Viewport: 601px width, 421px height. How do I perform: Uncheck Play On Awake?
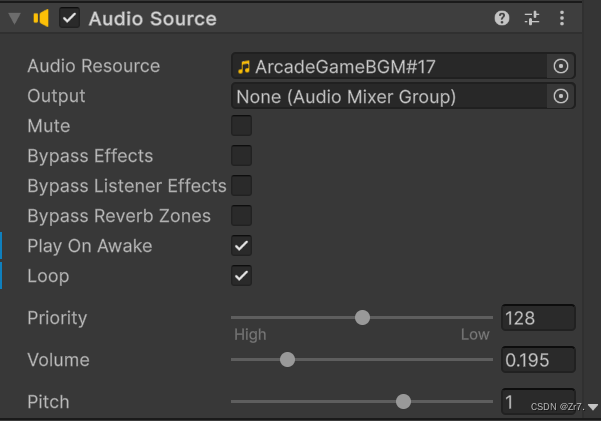coord(241,246)
